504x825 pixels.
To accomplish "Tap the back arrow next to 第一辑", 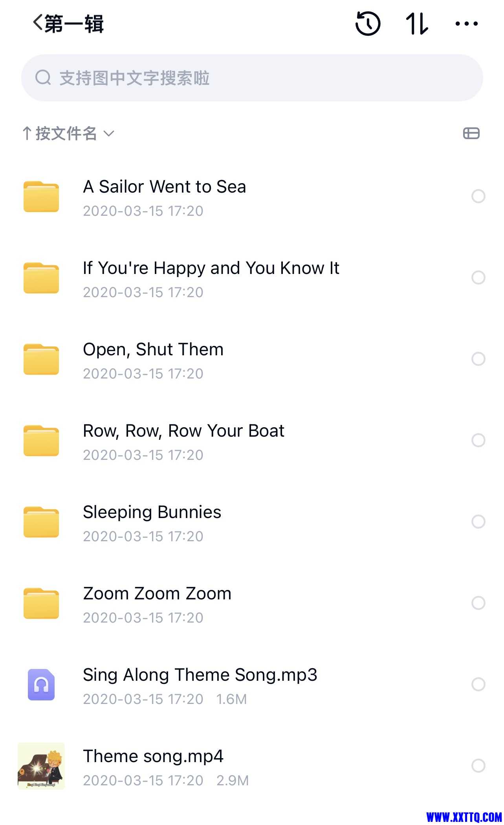I will coord(38,23).
